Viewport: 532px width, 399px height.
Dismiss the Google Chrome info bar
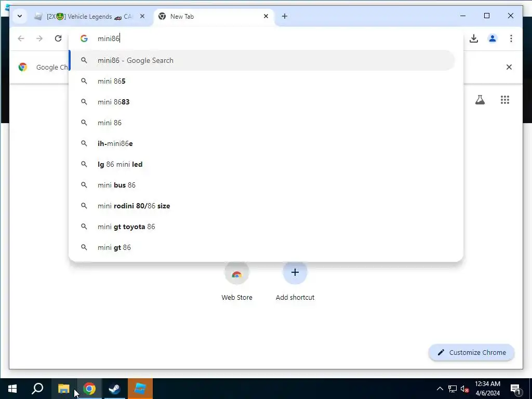coord(509,67)
